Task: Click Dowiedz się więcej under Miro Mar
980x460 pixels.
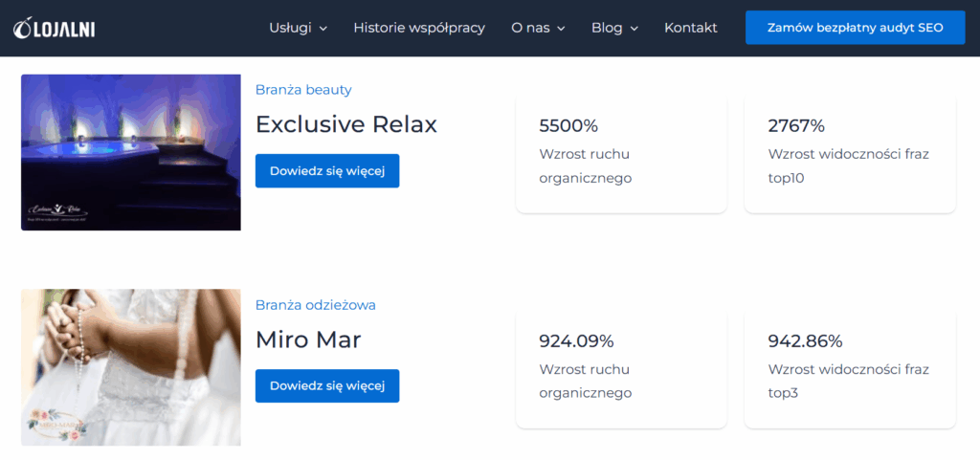Action: click(327, 385)
